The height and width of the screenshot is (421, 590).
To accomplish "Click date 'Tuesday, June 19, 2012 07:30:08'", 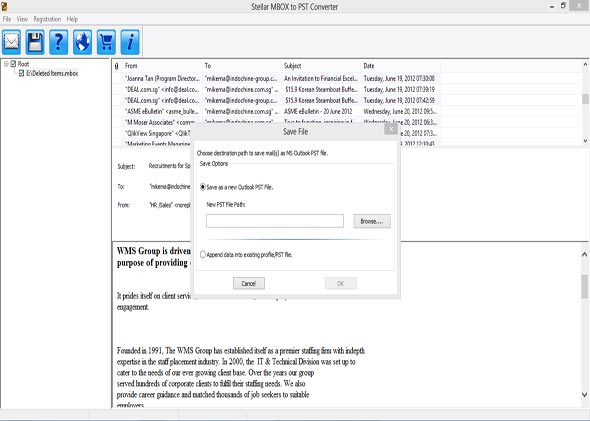I will [399, 79].
